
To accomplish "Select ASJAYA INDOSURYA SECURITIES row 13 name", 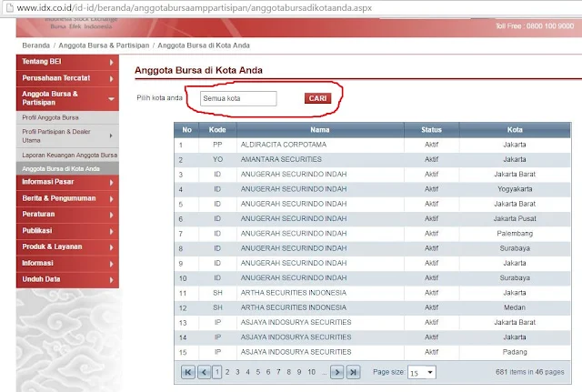I will coord(296,322).
